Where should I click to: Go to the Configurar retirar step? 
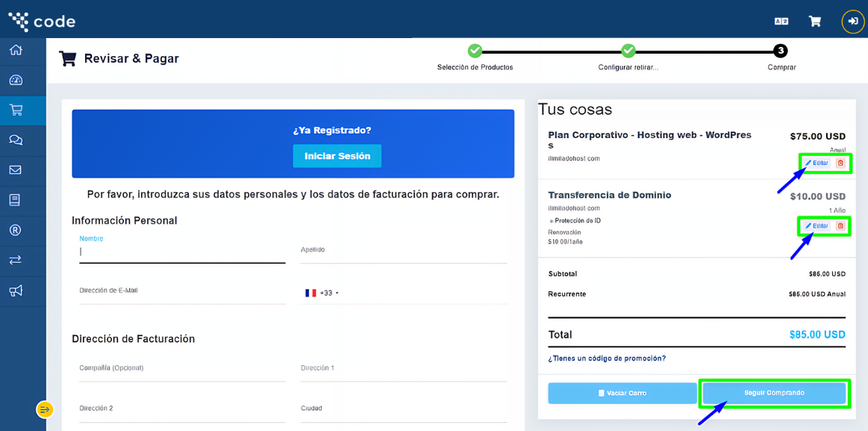(x=628, y=51)
